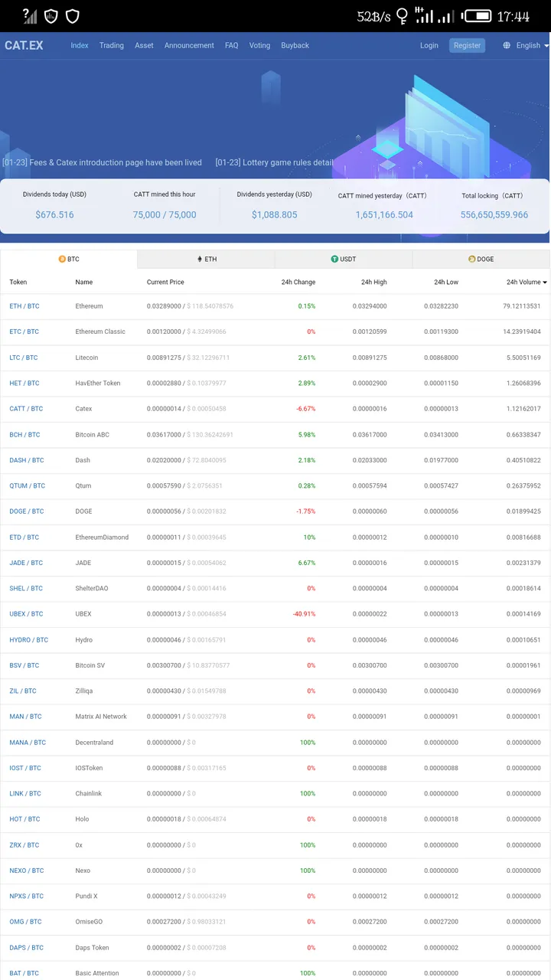Switch to the DOGE market tab
Image resolution: width=551 pixels, height=980 pixels.
[x=481, y=259]
